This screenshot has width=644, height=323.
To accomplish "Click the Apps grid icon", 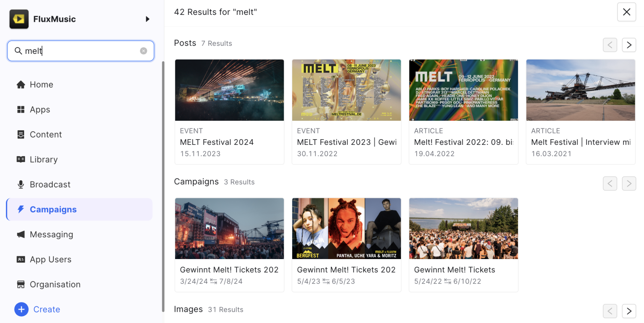I will 21,109.
